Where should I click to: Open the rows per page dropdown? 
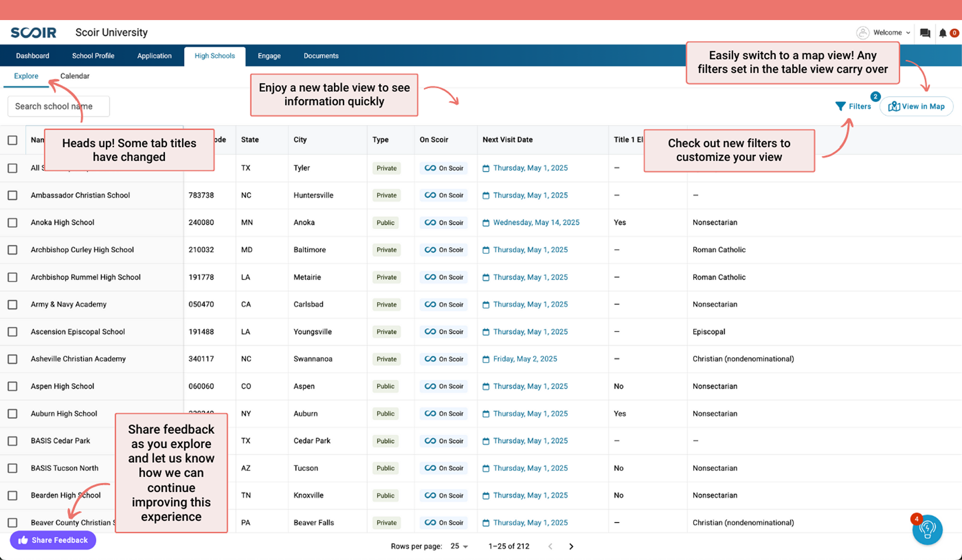pos(459,546)
